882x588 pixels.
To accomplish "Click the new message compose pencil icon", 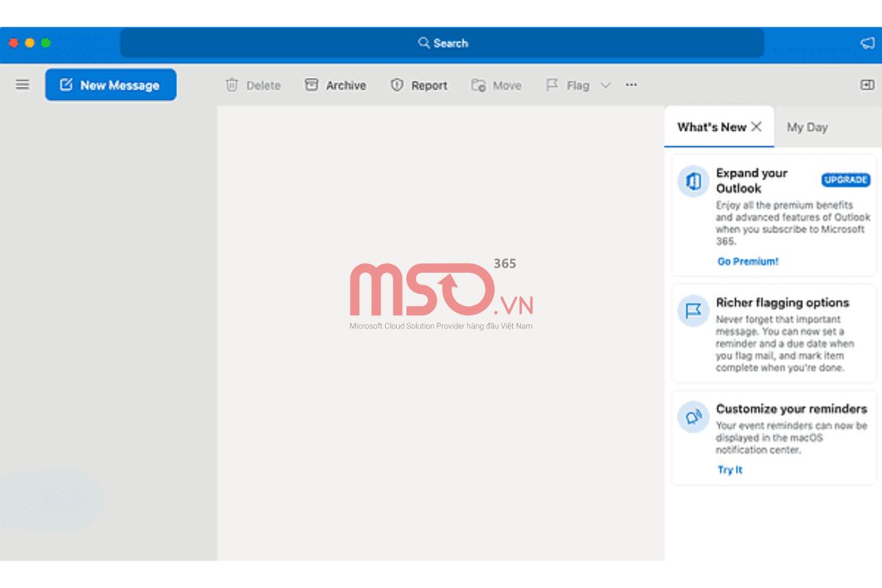I will tap(66, 85).
